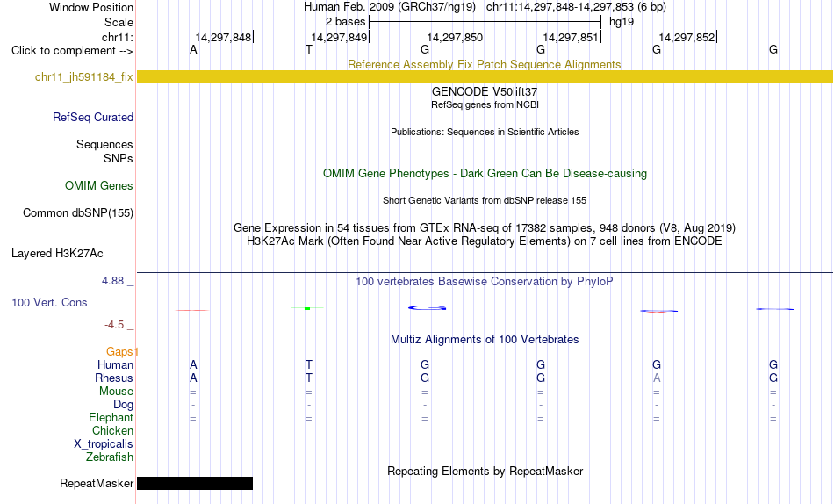Click the Elephant species row label

pos(111,418)
